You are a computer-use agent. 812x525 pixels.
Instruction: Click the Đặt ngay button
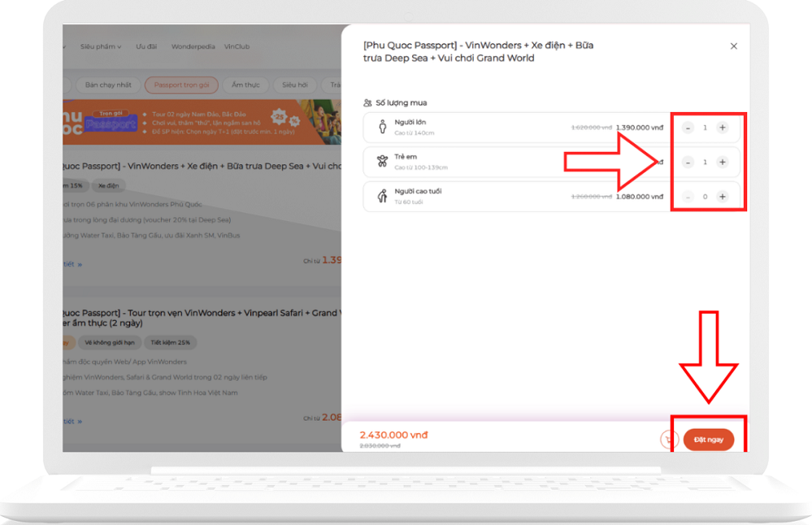pyautogui.click(x=708, y=440)
